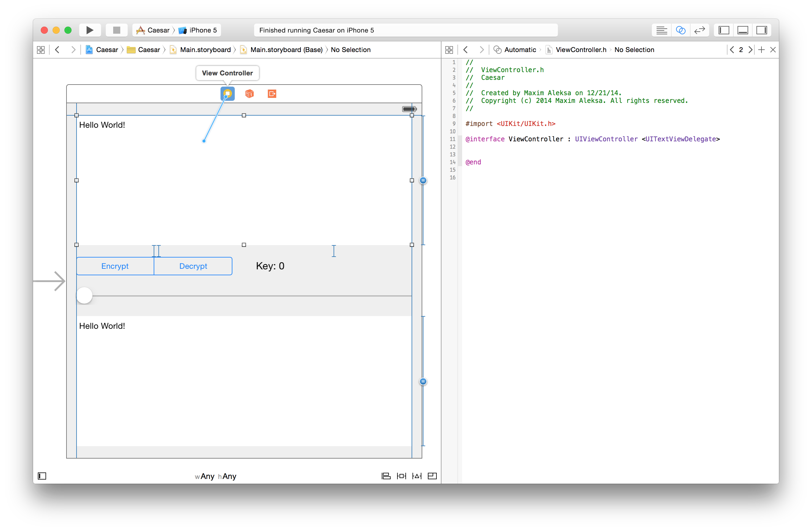
Task: Select the Key: 0 label
Action: 270,266
